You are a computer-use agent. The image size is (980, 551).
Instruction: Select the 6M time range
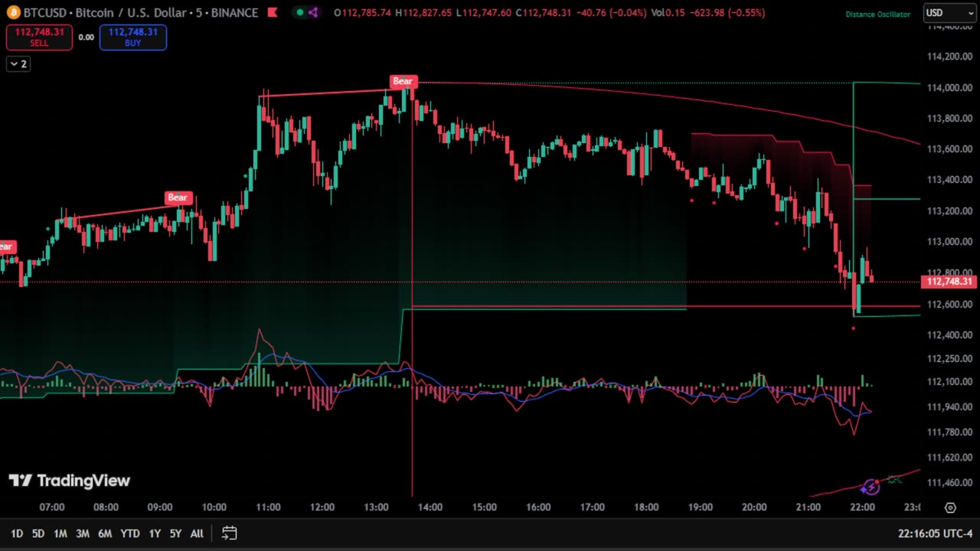pos(105,533)
